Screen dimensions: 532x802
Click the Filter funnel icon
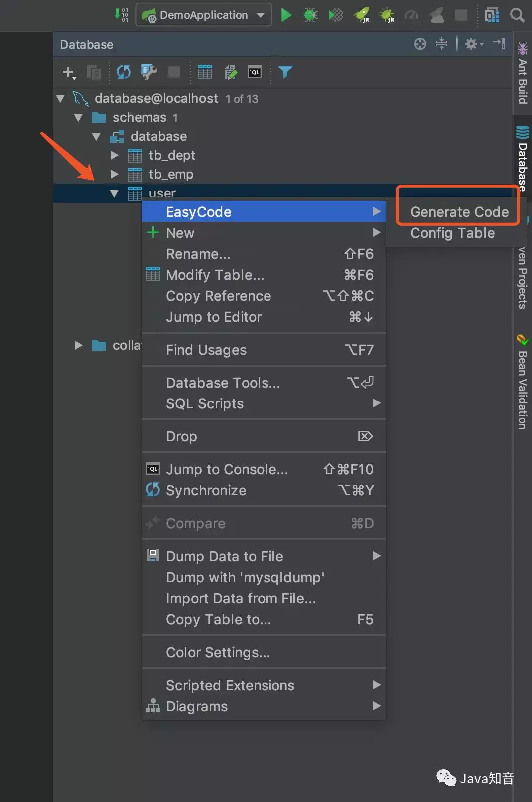point(285,72)
